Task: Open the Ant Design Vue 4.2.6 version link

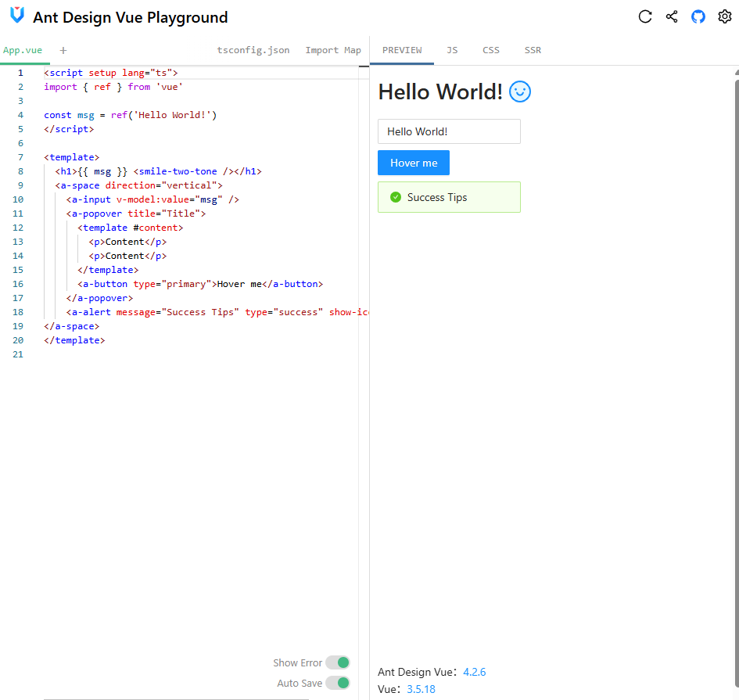Action: [474, 672]
